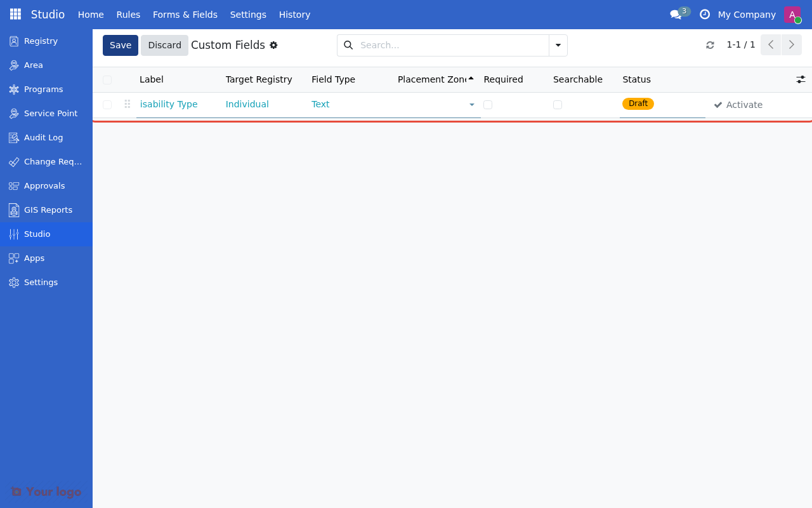Open the Approvals section in sidebar
The width and height of the screenshot is (812, 508).
coord(44,185)
